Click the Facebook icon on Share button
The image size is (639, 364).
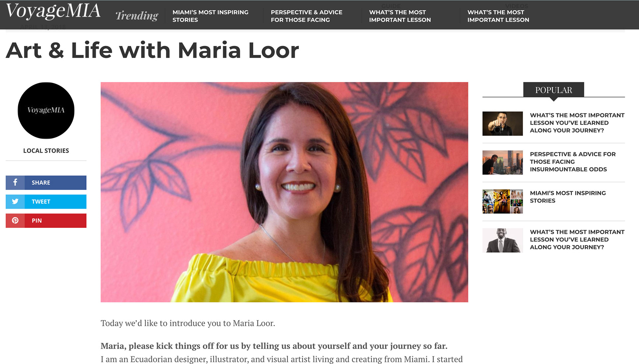point(15,182)
